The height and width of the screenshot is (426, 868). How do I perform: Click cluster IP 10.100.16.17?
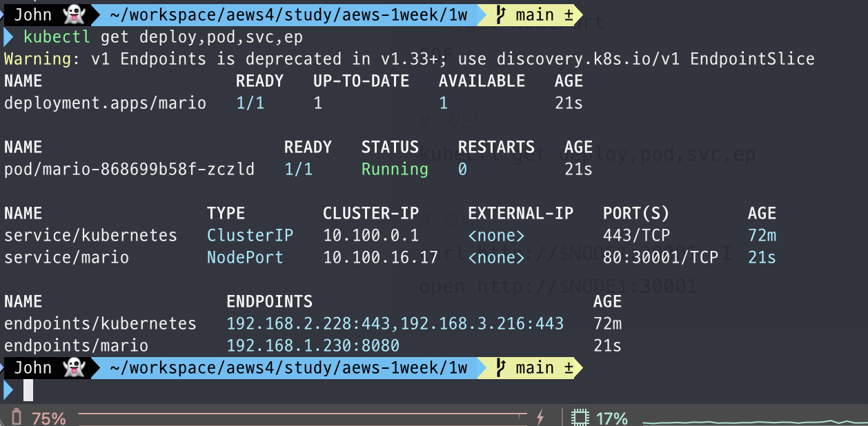coord(380,257)
